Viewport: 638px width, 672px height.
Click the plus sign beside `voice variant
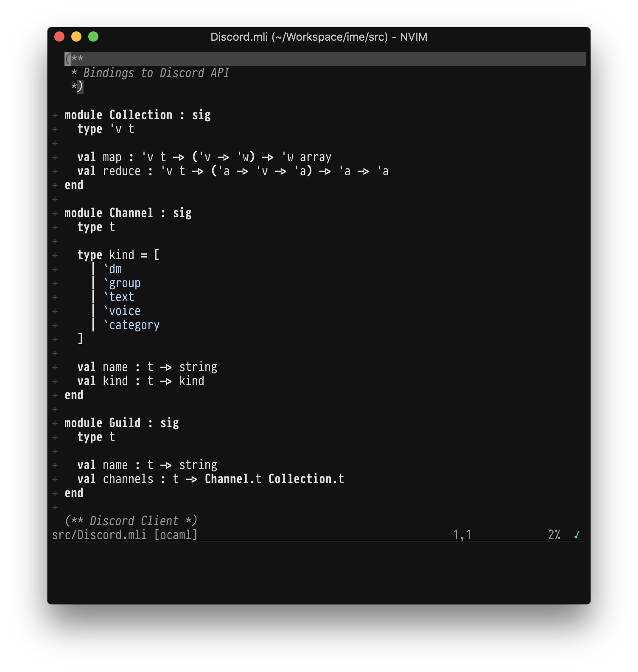pyautogui.click(x=55, y=311)
